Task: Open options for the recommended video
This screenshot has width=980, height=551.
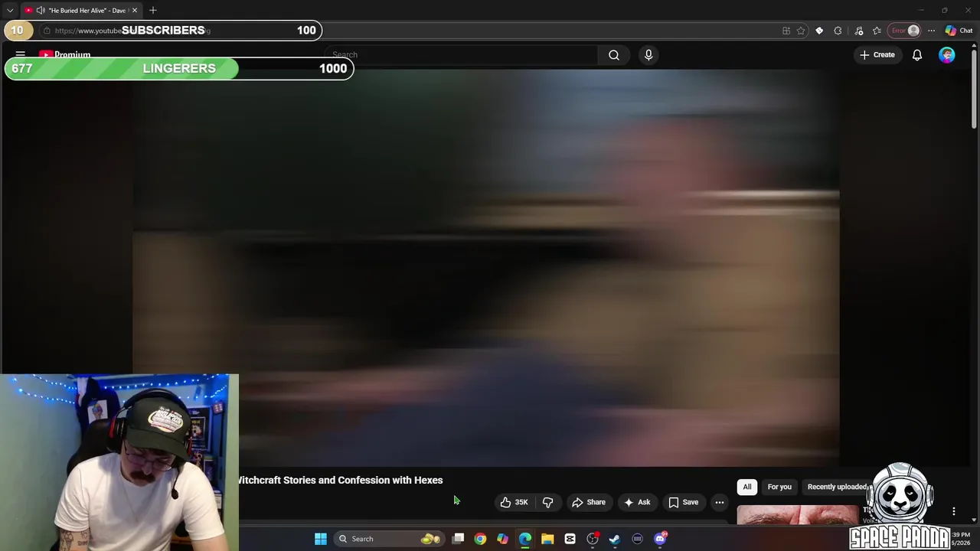Action: [x=954, y=511]
